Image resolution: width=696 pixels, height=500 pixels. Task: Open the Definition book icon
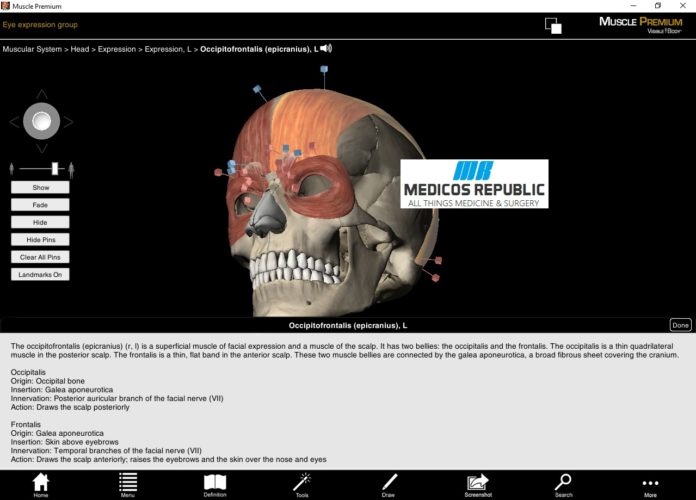[x=215, y=484]
